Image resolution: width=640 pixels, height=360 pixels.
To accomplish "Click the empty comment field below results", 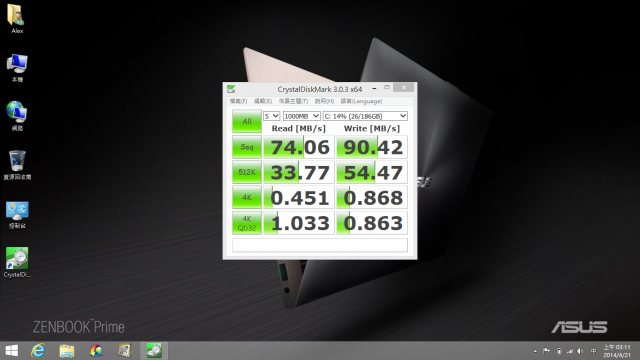I will (320, 245).
